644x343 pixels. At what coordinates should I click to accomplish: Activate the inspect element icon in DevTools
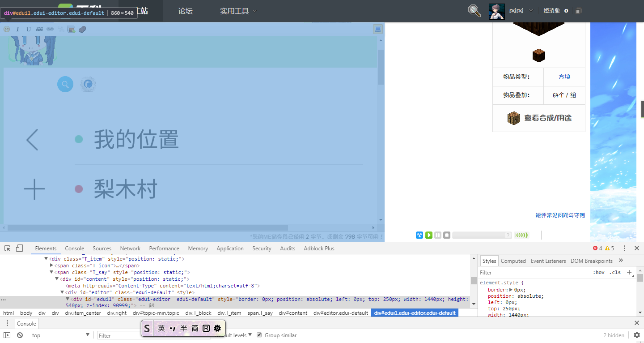pos(7,248)
